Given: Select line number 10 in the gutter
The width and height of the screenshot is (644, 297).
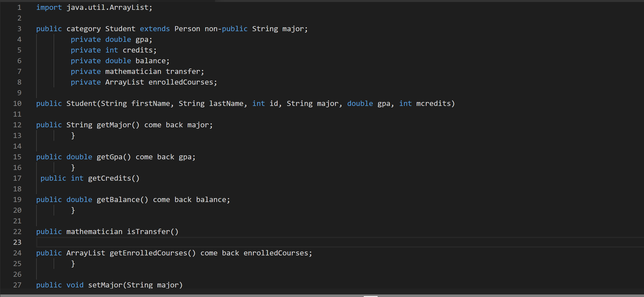Looking at the screenshot, I should click(17, 103).
